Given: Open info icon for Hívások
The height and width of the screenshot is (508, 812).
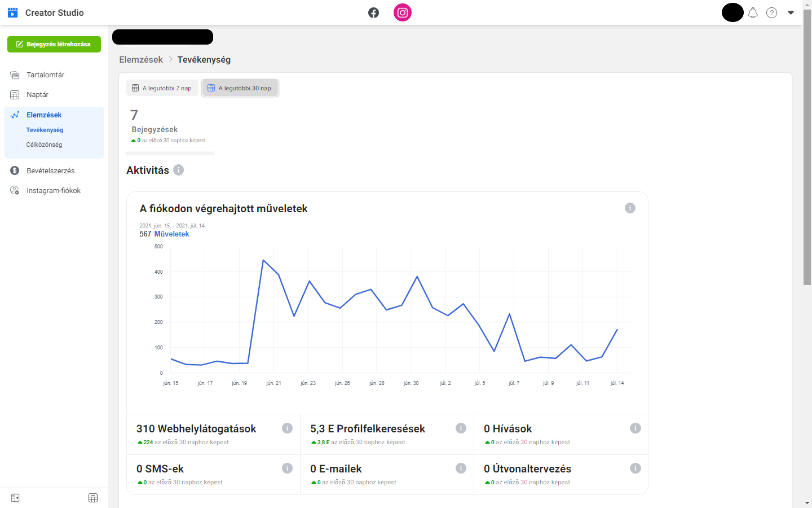Looking at the screenshot, I should point(635,428).
